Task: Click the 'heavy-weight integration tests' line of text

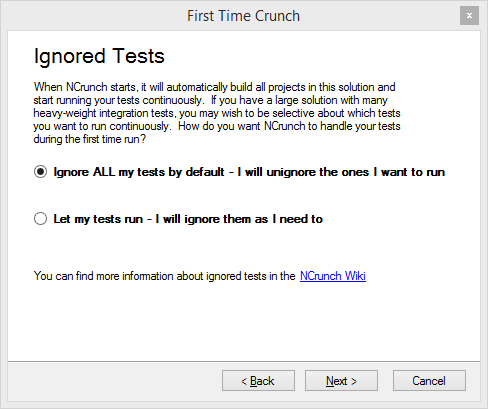Action: [x=217, y=113]
